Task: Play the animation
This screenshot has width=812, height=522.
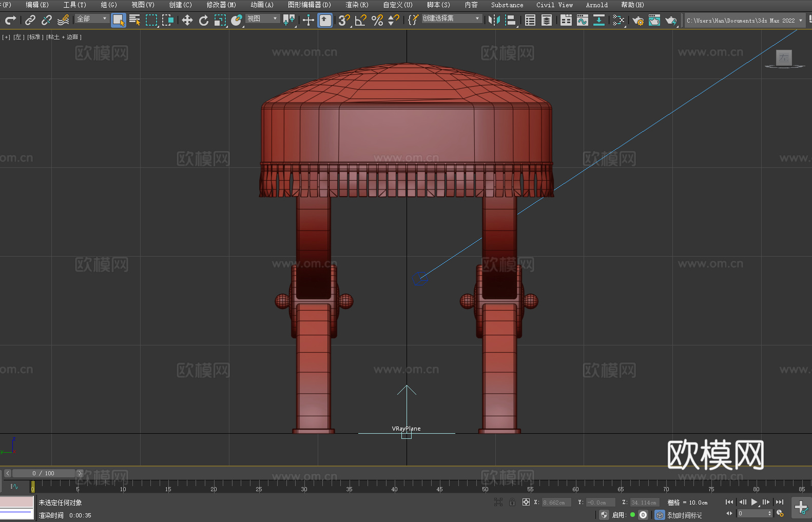Action: tap(755, 502)
